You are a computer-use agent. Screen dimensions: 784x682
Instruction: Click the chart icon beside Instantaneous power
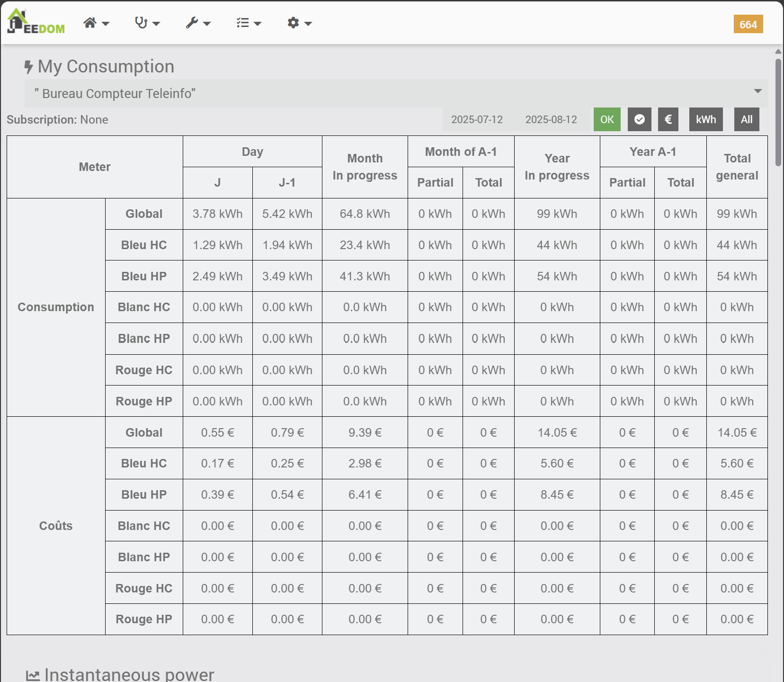coord(33,675)
